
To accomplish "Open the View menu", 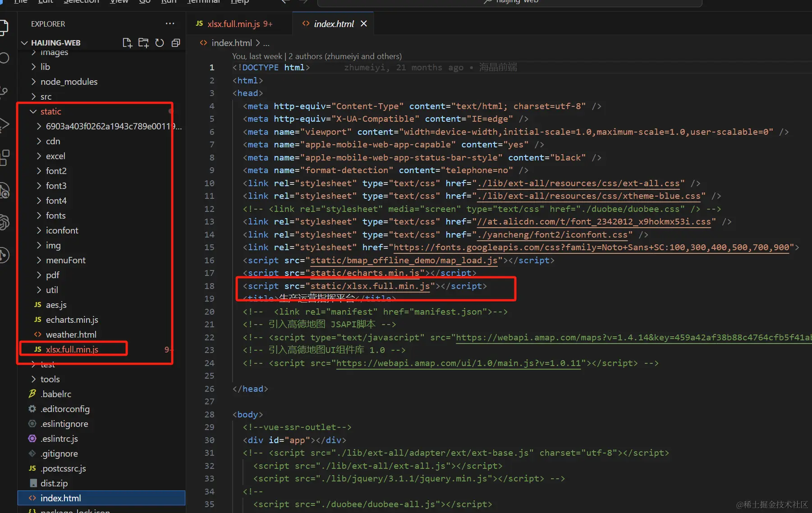I will [119, 2].
